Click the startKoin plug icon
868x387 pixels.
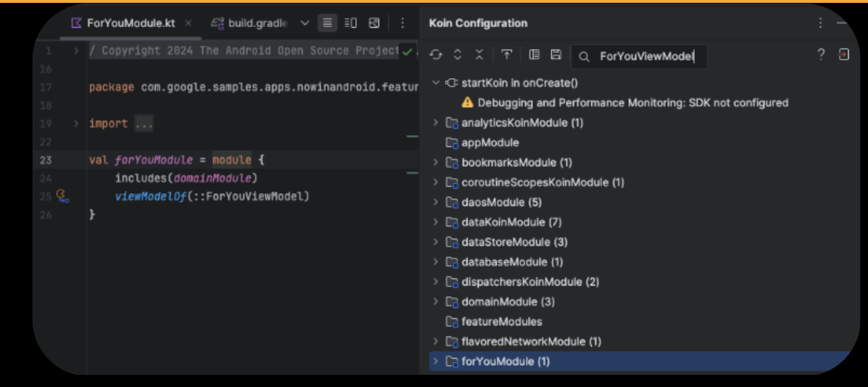click(450, 83)
